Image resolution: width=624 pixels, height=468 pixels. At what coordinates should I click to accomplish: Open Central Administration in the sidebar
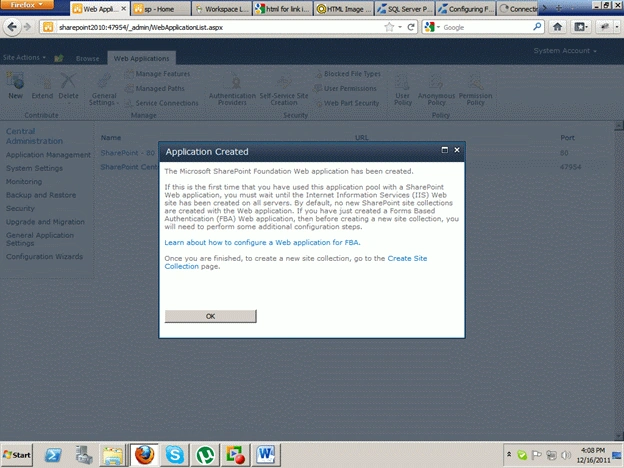pos(34,136)
